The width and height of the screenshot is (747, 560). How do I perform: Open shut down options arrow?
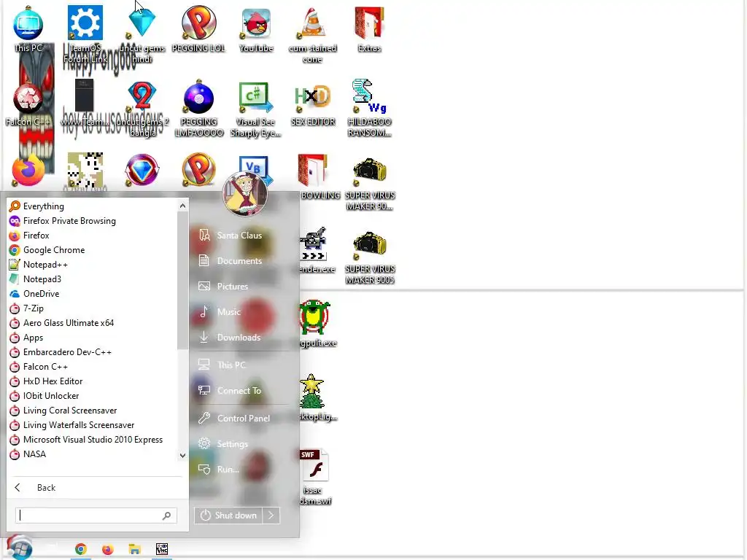[271, 516]
